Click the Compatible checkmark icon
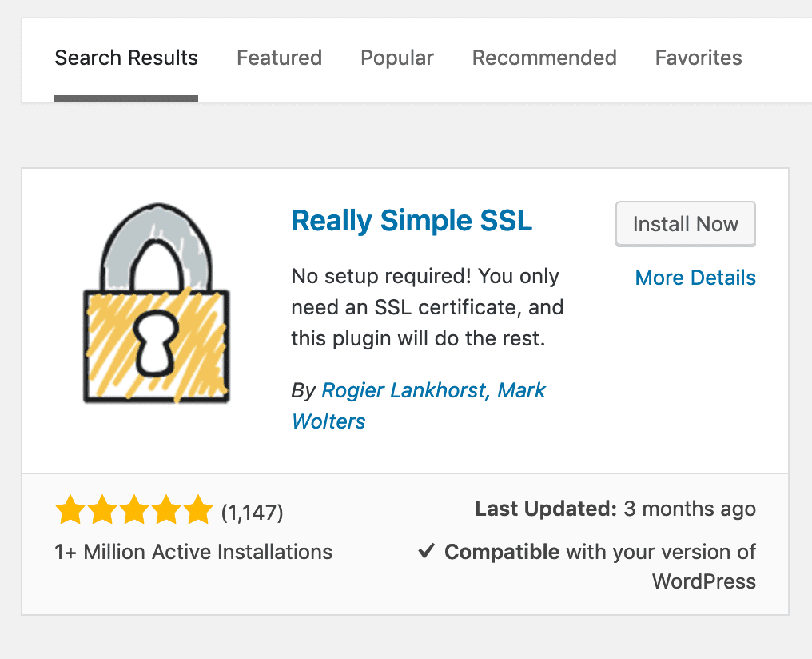Screen dimensions: 812x659 (426, 550)
